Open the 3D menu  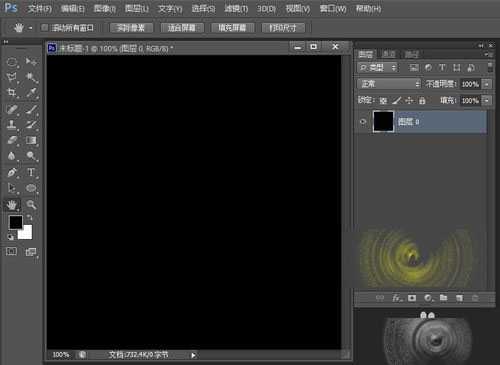(x=266, y=9)
